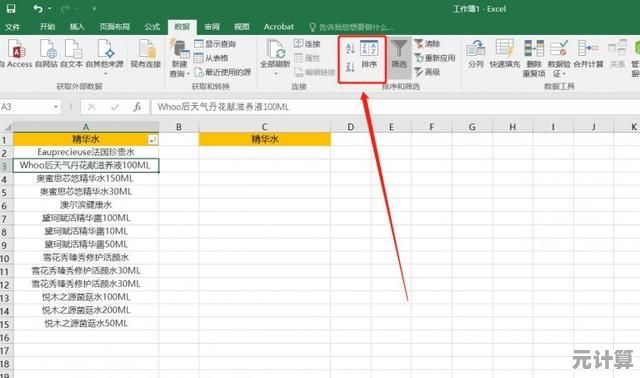The height and width of the screenshot is (378, 640).
Task: Click 高级 (Advanced filter) button
Action: pyautogui.click(x=427, y=72)
